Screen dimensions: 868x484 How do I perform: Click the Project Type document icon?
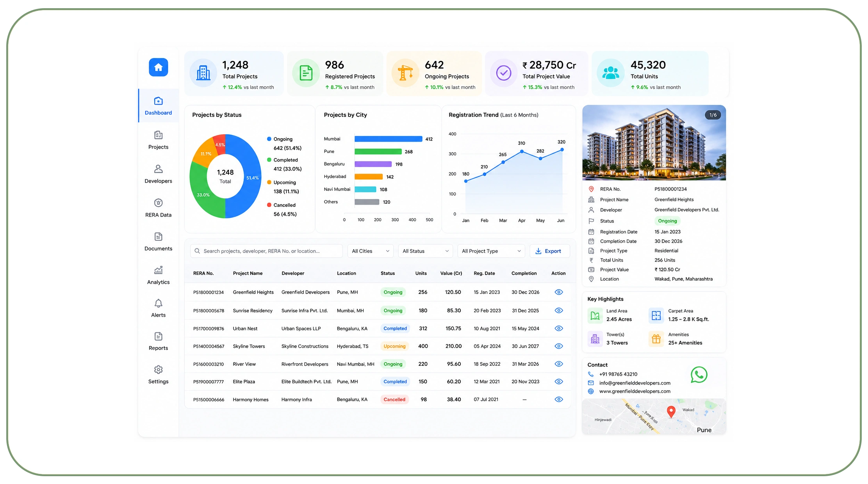(x=591, y=251)
